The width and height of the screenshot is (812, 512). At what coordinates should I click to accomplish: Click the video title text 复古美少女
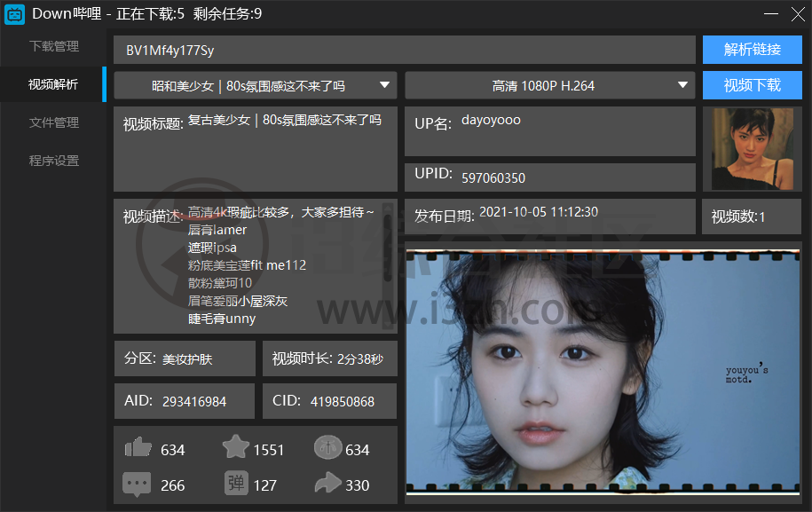[219, 120]
